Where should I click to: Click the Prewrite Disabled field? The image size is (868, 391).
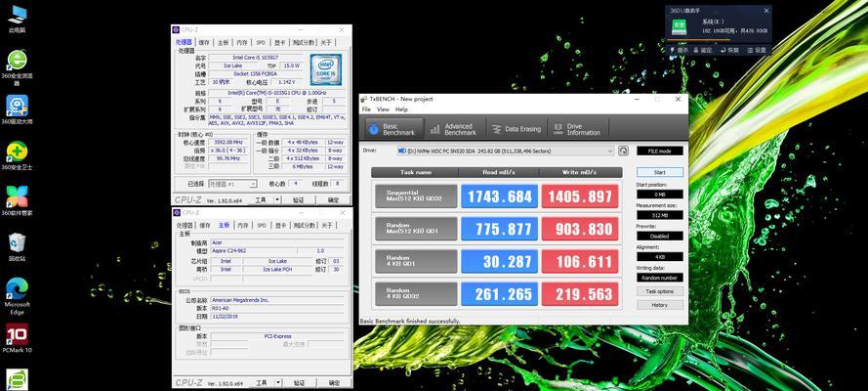(x=660, y=236)
